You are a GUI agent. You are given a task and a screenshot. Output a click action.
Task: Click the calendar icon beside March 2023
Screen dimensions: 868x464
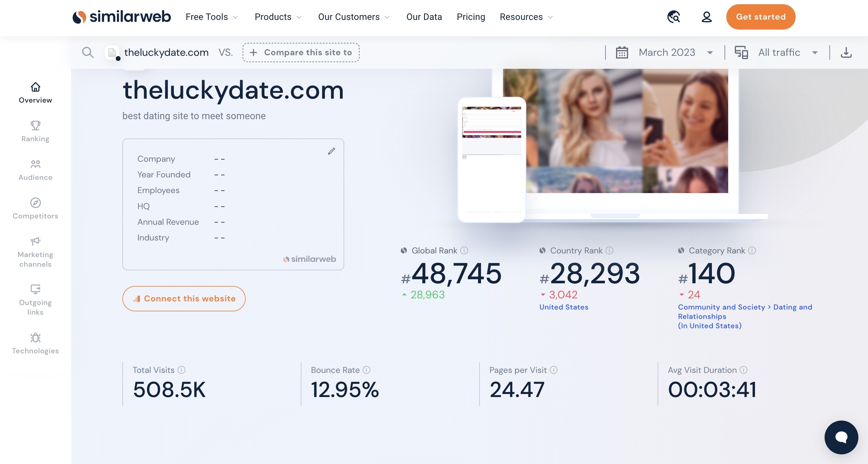(622, 52)
